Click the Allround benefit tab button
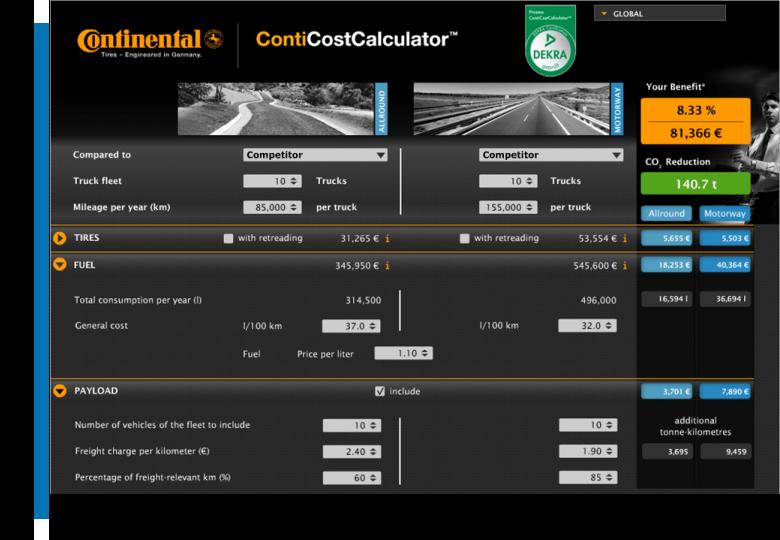This screenshot has width=780, height=540. click(x=666, y=213)
